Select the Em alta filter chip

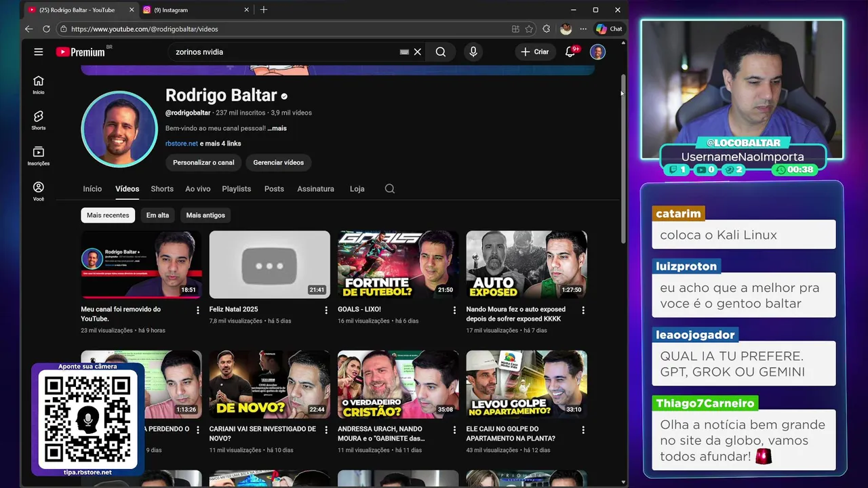tap(157, 215)
